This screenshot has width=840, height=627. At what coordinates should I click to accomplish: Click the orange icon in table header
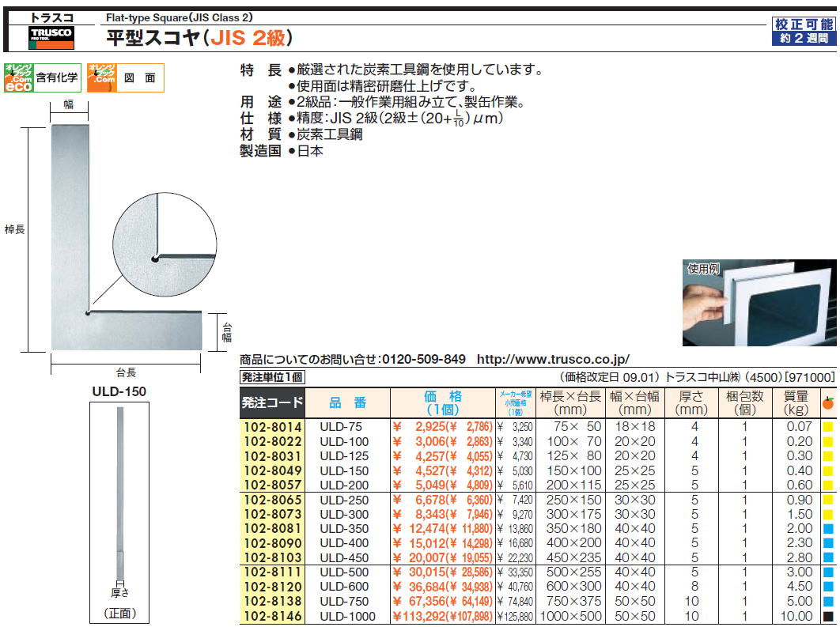click(x=828, y=402)
